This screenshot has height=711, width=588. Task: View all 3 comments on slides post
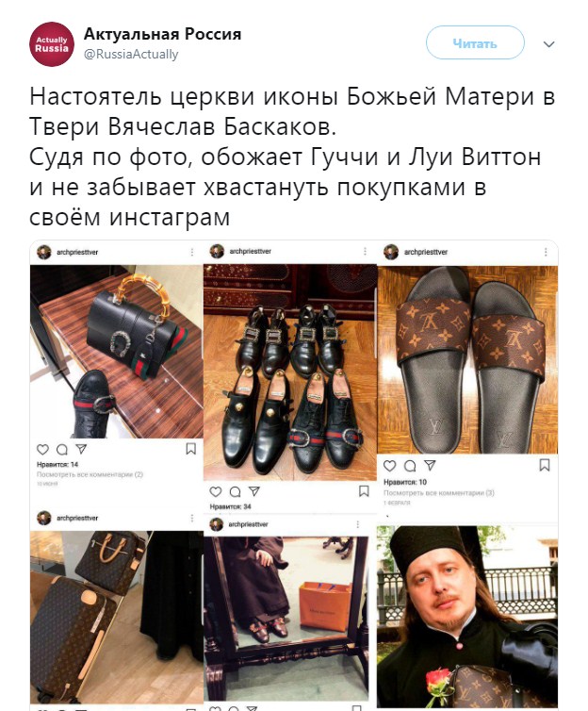click(x=439, y=493)
